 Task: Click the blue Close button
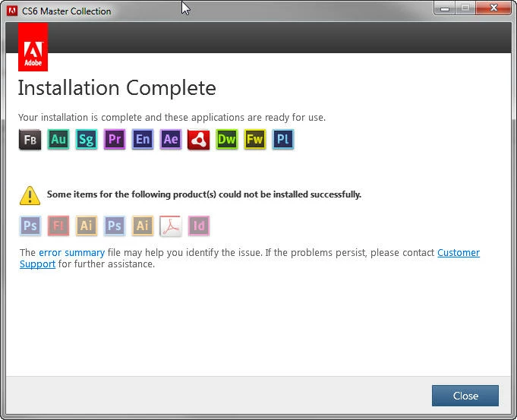[465, 396]
